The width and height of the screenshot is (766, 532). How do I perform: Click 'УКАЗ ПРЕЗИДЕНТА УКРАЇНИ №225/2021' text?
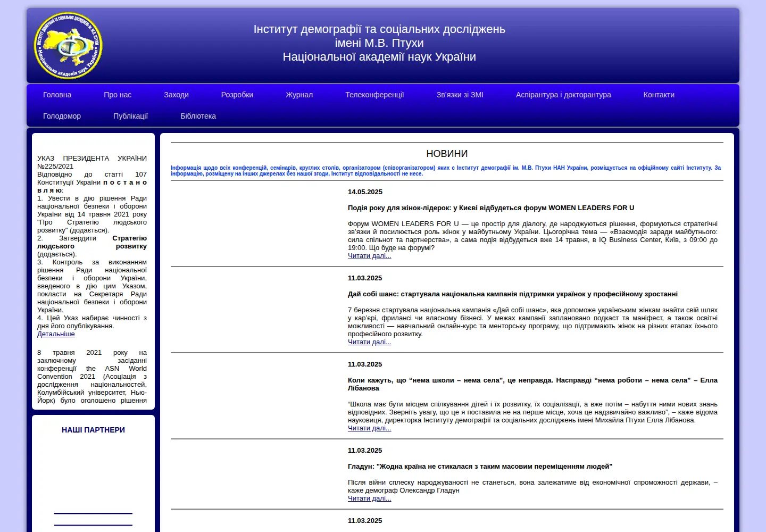92,162
